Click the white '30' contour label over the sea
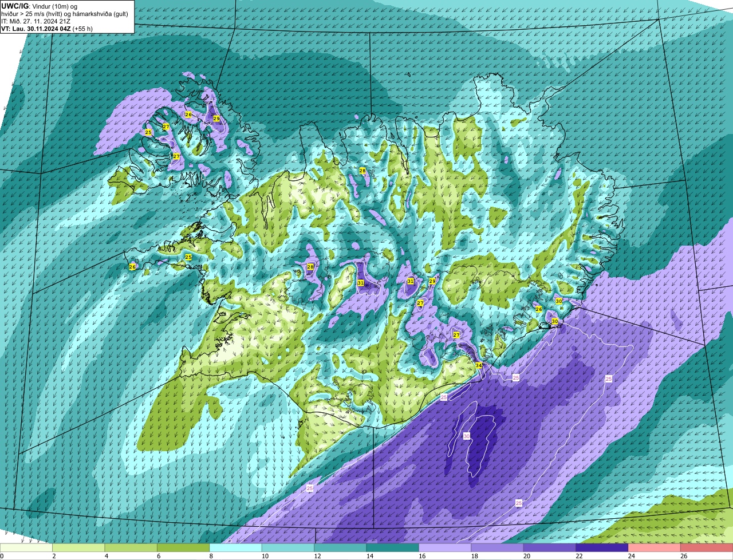 (467, 436)
